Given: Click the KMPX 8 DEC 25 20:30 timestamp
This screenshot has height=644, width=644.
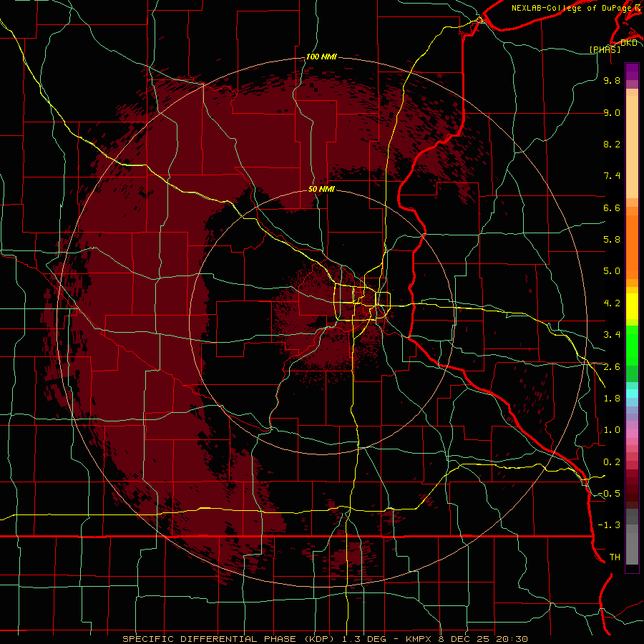Looking at the screenshot, I should pos(467,639).
